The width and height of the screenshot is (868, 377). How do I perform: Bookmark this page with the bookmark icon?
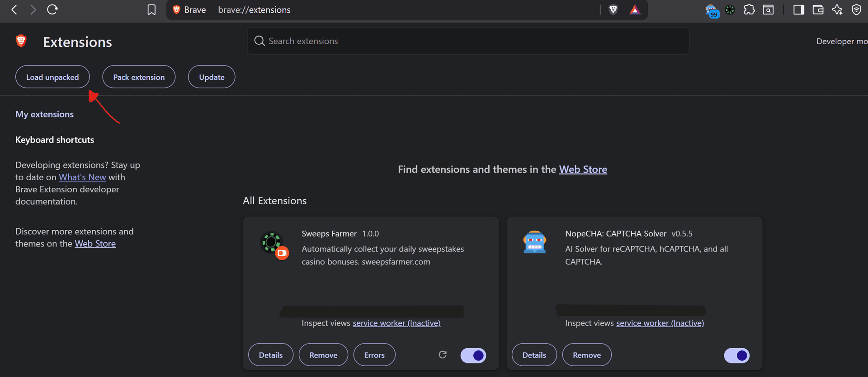coord(151,9)
